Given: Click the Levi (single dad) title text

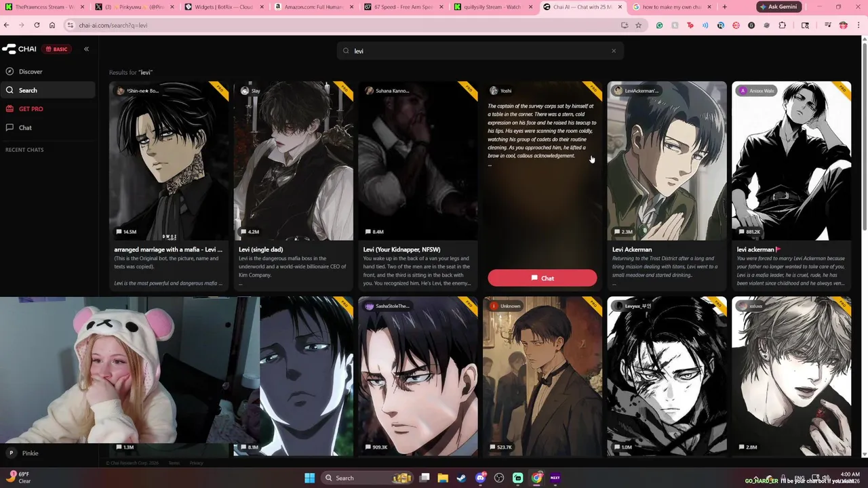Looking at the screenshot, I should tap(261, 249).
